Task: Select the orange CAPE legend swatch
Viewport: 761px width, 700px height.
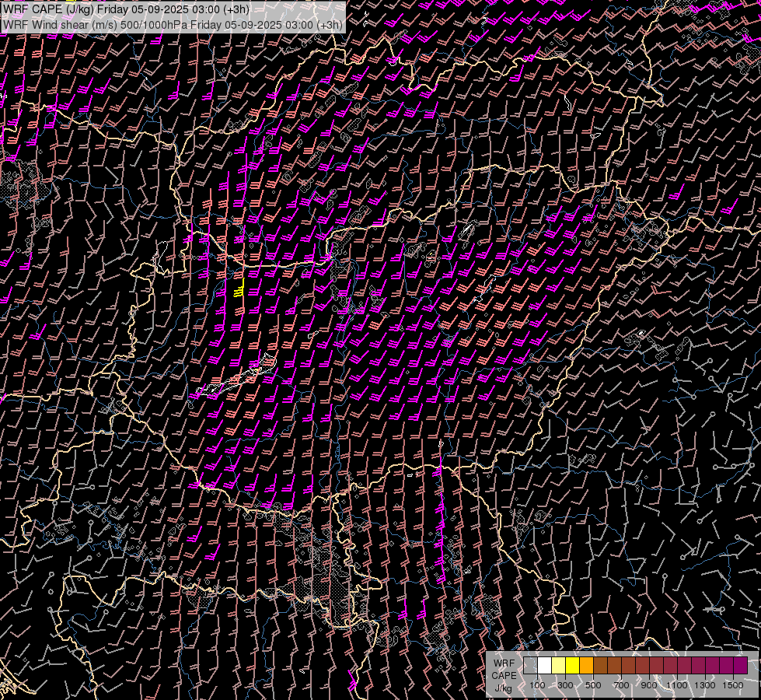Action: click(x=586, y=666)
